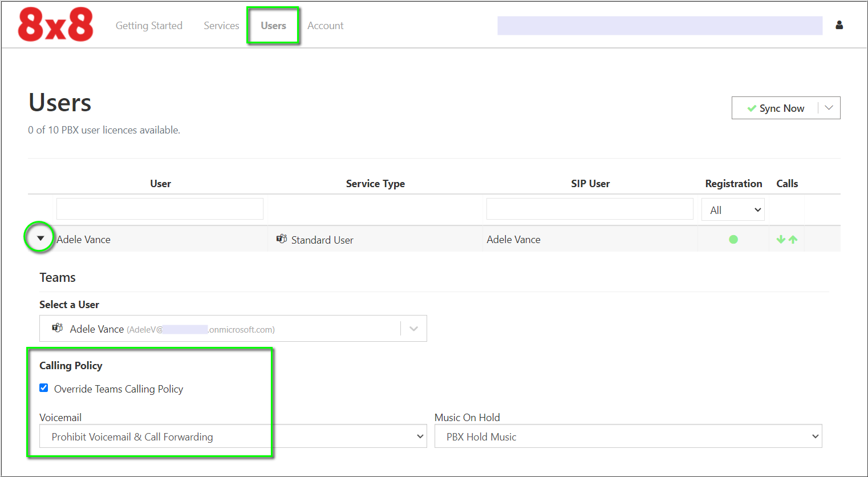The image size is (868, 477).
Task: Click the green registration status dot
Action: (733, 239)
